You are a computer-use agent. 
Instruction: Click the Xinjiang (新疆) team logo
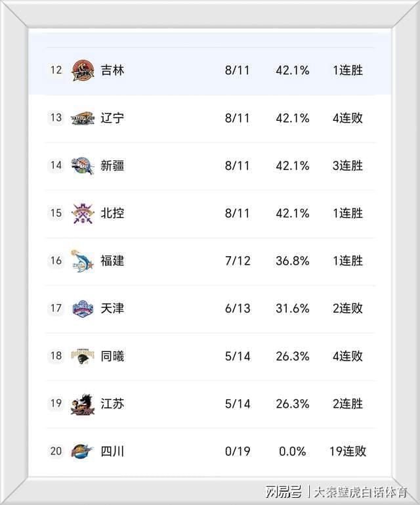(83, 165)
